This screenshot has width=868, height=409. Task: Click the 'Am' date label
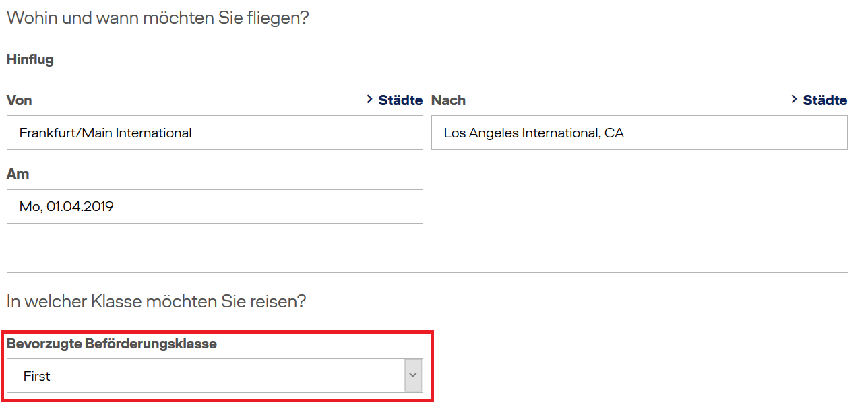18,174
